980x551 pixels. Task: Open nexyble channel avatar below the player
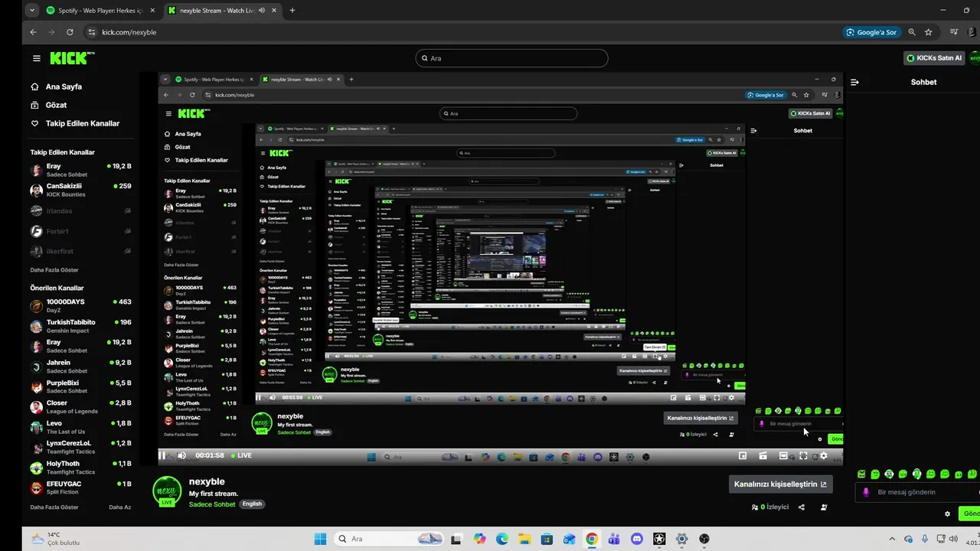[168, 491]
